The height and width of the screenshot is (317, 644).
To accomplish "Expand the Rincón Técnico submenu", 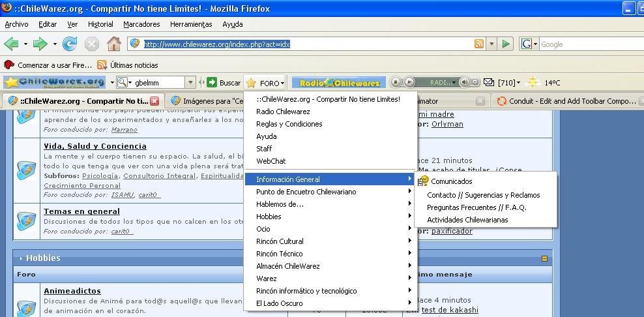I will pyautogui.click(x=331, y=253).
